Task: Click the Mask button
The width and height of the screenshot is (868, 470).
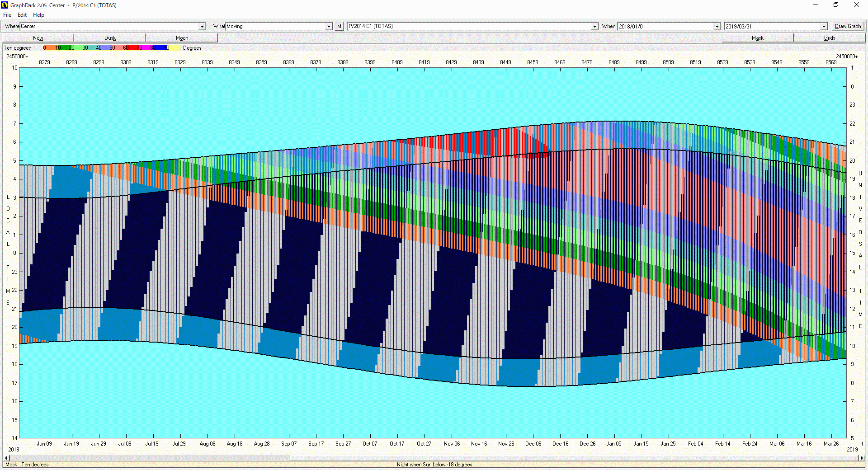Action: [x=757, y=38]
